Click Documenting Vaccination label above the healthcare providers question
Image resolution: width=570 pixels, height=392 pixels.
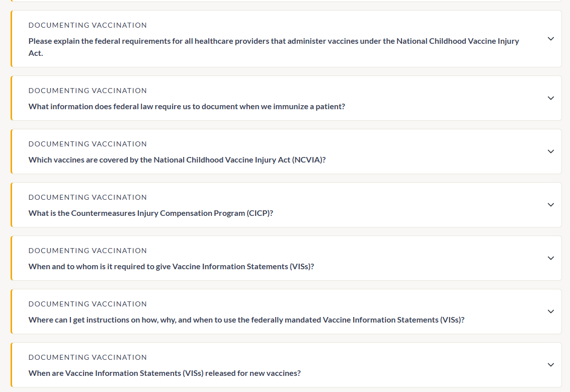88,25
